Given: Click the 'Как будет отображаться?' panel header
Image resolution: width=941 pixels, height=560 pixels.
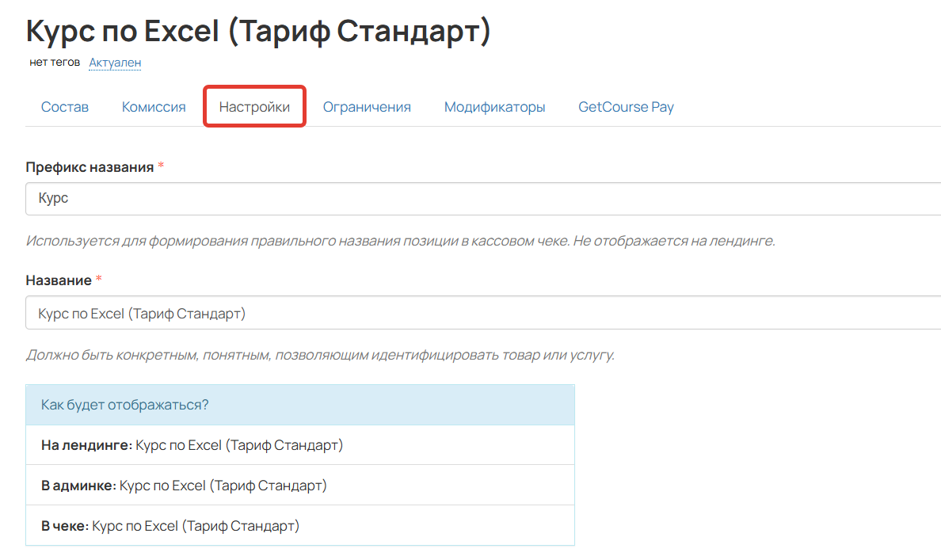Looking at the screenshot, I should click(x=300, y=405).
